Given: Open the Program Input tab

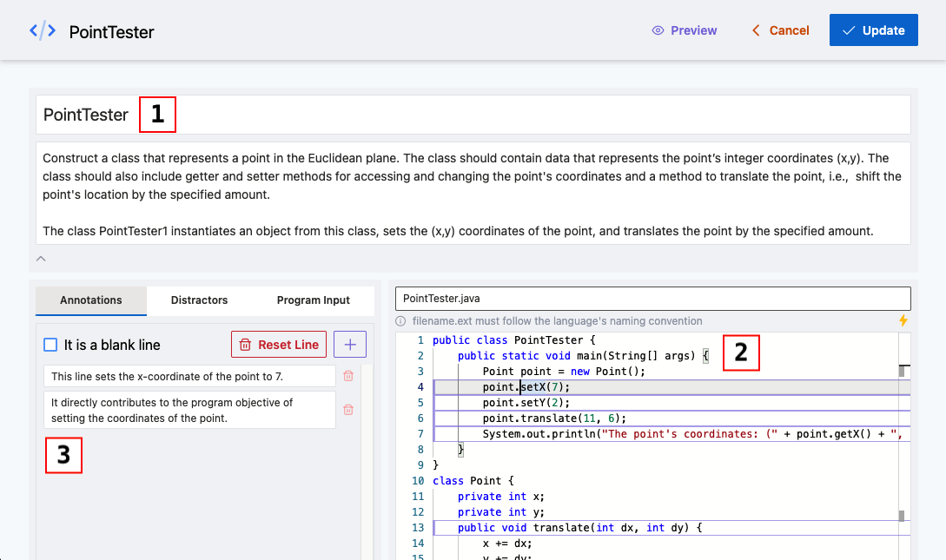Looking at the screenshot, I should point(313,300).
